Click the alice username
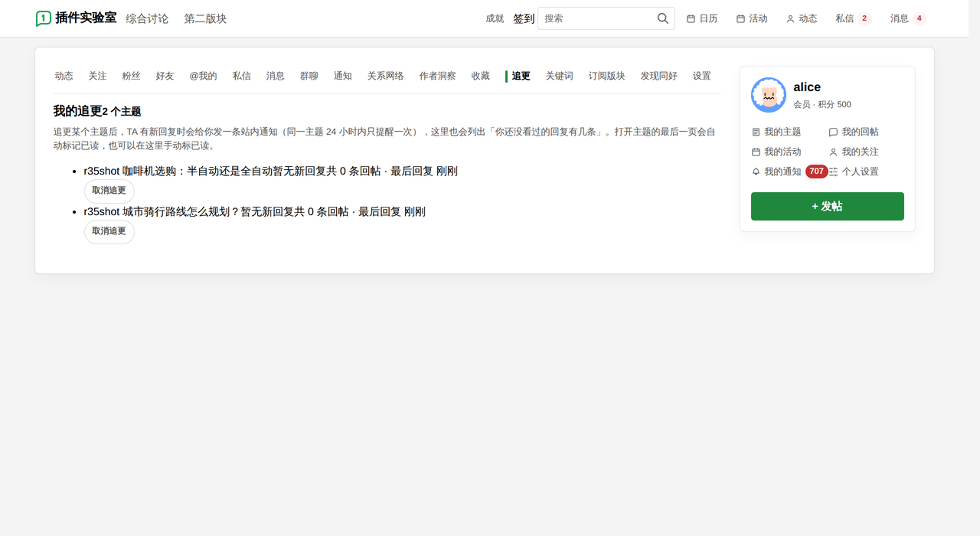The width and height of the screenshot is (980, 536). [807, 87]
